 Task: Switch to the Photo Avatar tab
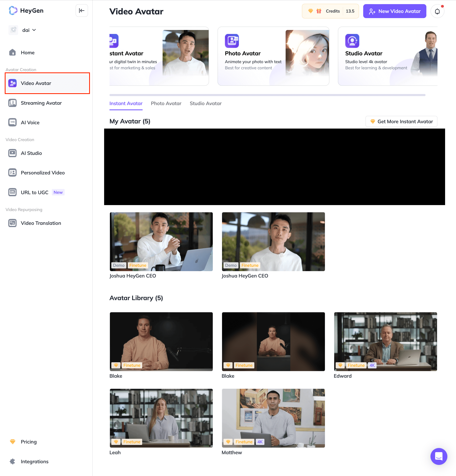[166, 103]
